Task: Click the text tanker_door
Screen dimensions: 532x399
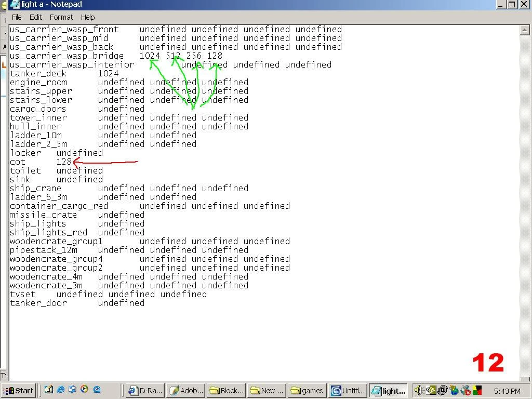Action: (38, 303)
